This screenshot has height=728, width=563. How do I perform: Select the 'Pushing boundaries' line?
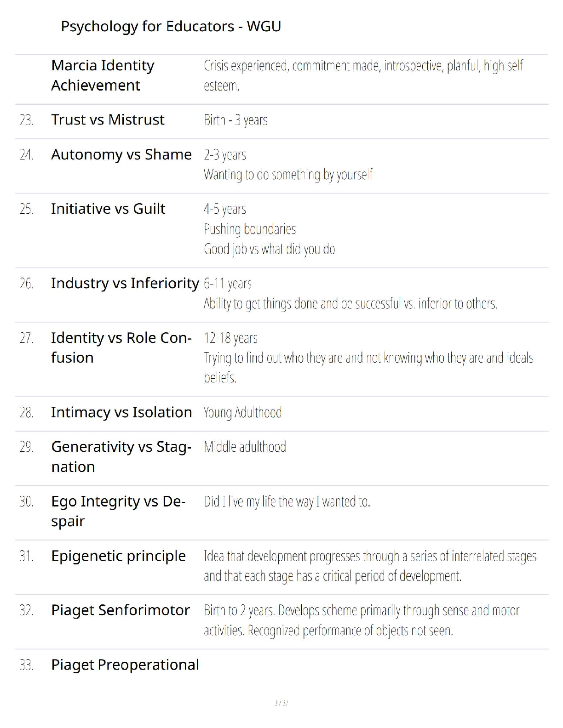point(250,229)
